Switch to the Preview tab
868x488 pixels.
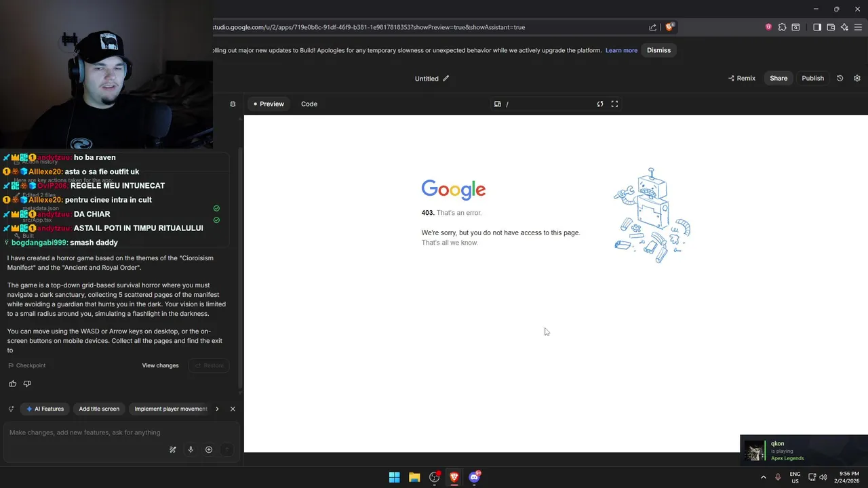click(x=269, y=104)
